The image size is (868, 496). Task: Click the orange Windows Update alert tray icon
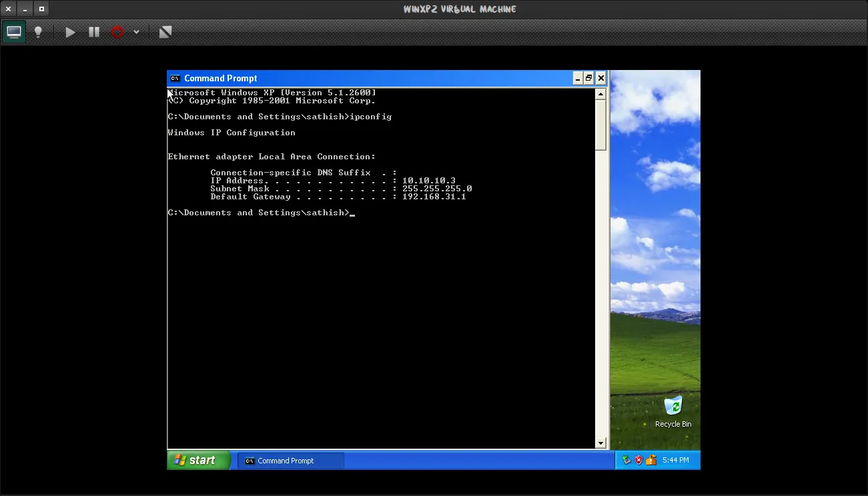[x=651, y=460]
